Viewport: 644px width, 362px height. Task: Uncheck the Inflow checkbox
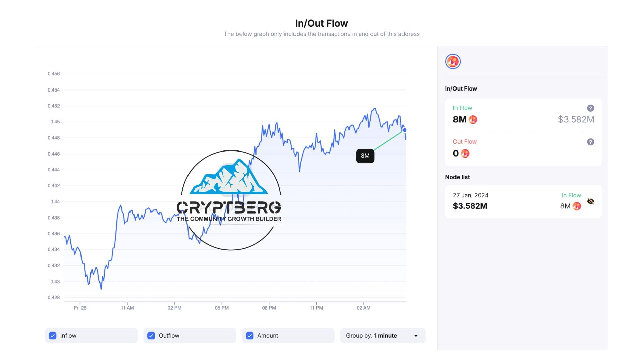coord(53,336)
